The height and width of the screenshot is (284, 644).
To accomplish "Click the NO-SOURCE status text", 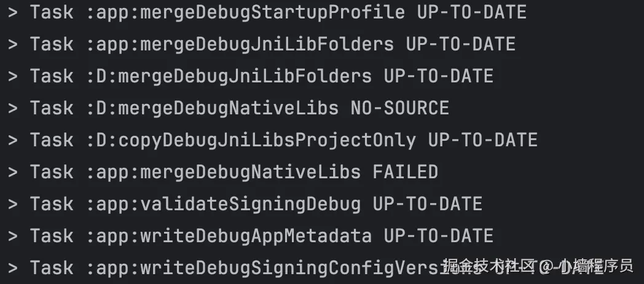I will point(399,108).
